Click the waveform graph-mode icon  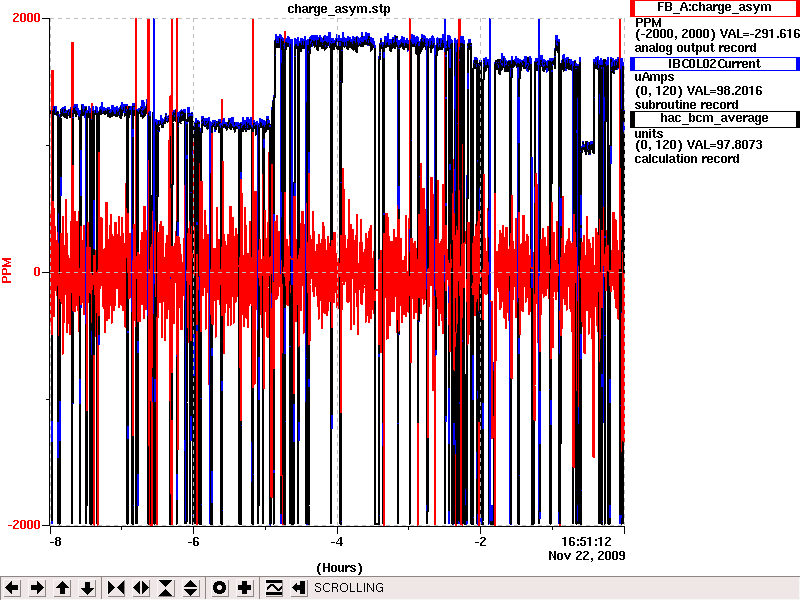[x=274, y=588]
